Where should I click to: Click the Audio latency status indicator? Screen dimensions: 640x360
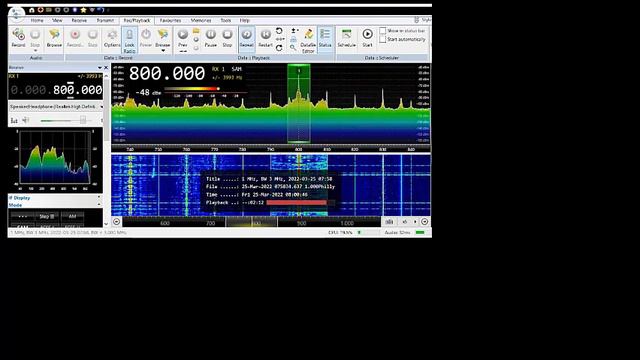(404, 232)
